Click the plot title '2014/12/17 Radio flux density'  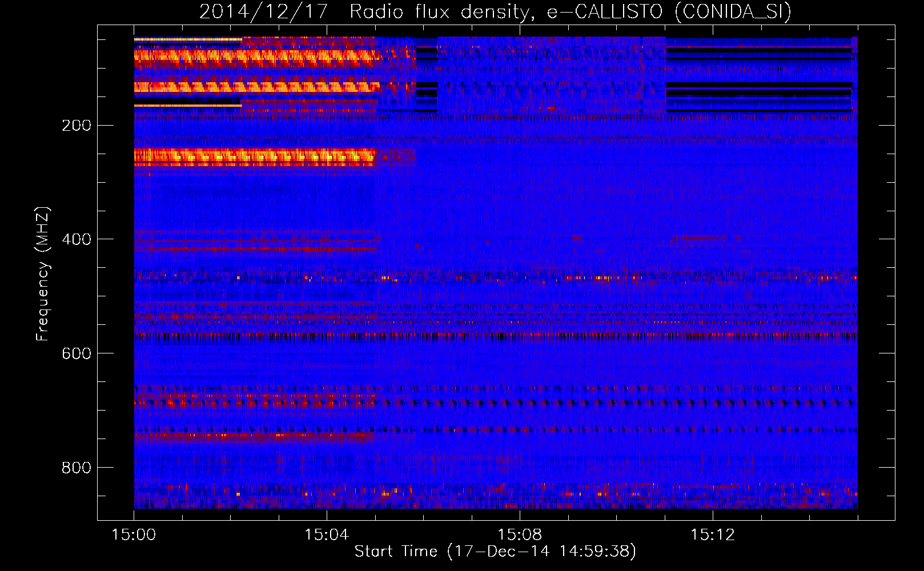(x=495, y=12)
